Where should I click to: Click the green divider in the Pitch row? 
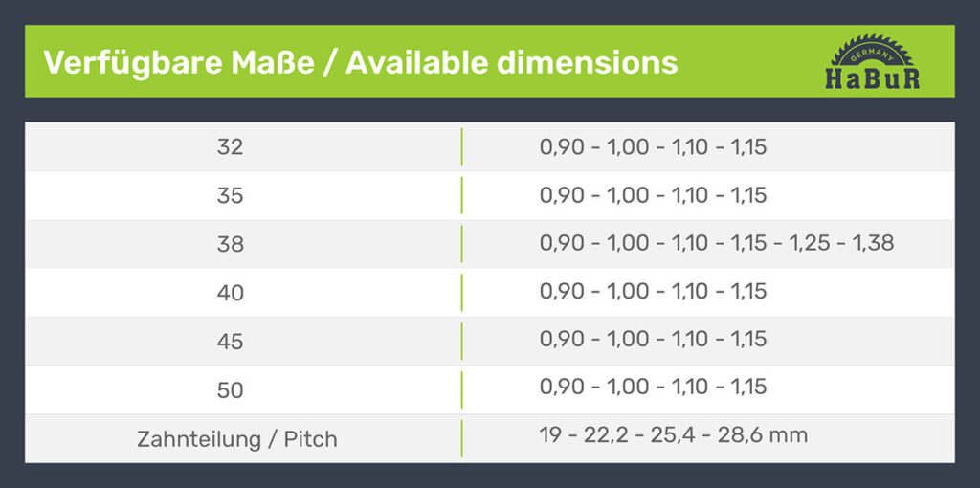pyautogui.click(x=461, y=438)
